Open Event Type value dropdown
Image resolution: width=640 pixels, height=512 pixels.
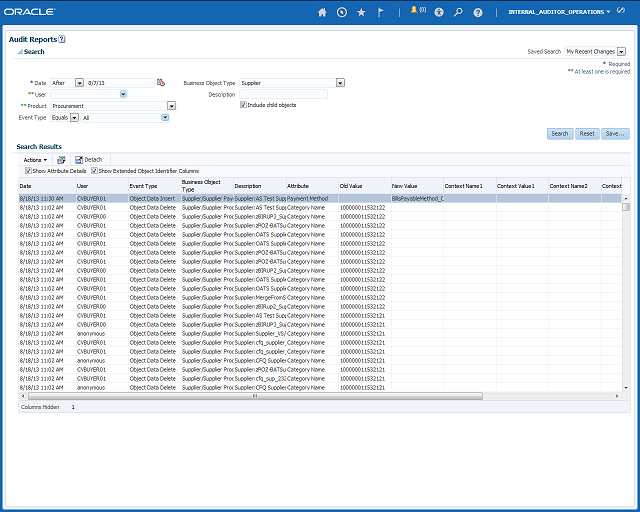point(165,118)
